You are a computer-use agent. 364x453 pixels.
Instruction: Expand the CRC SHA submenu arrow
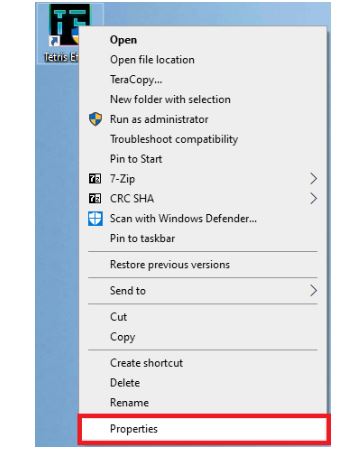click(x=313, y=199)
